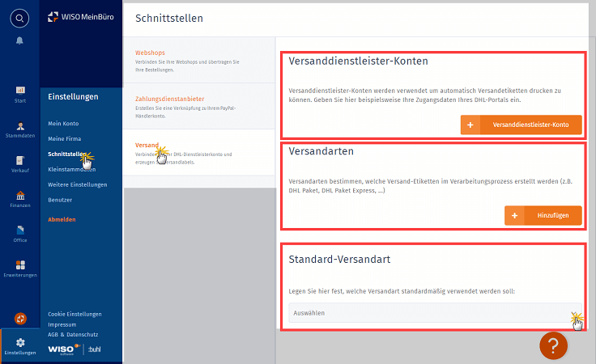Click the Standard-Versandart dropdown arrow
Screen dimensions: 596x364
point(574,314)
